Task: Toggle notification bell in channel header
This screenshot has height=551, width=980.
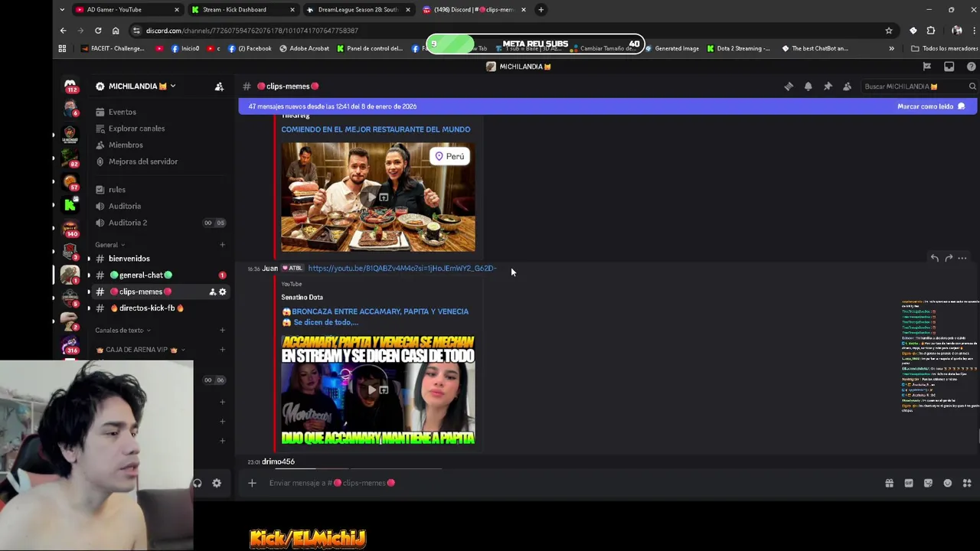Action: [x=808, y=86]
